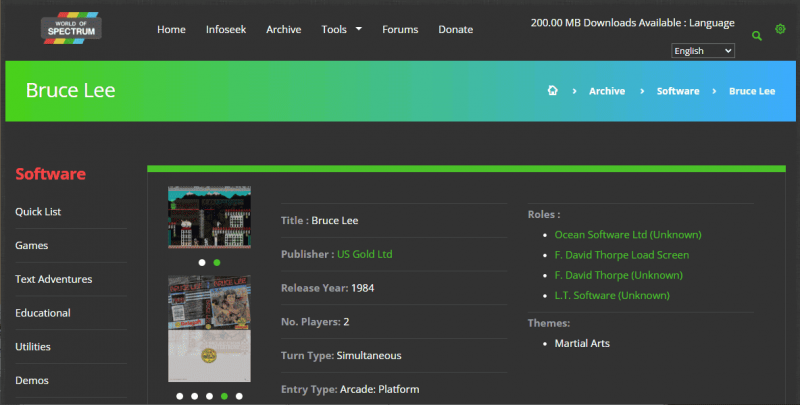Click the home icon in breadcrumb
The height and width of the screenshot is (405, 800).
[552, 91]
